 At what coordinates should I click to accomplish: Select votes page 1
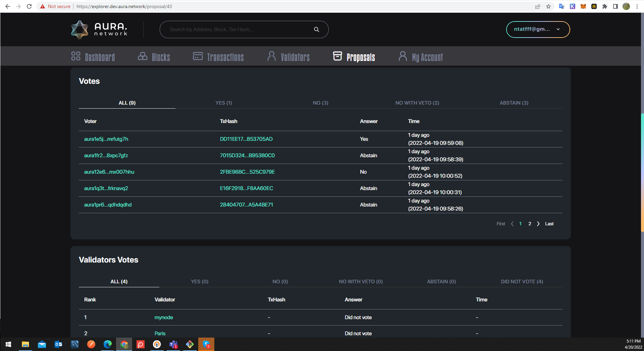tap(520, 224)
